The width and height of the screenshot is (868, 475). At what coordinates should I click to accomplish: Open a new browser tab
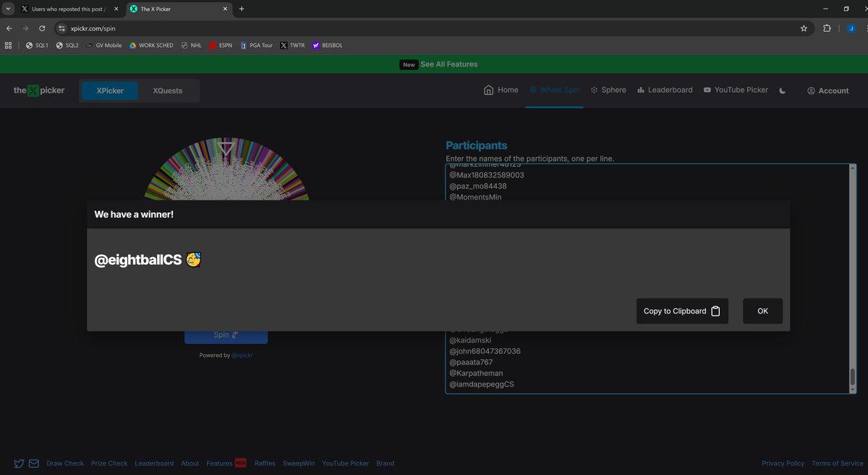coord(242,9)
